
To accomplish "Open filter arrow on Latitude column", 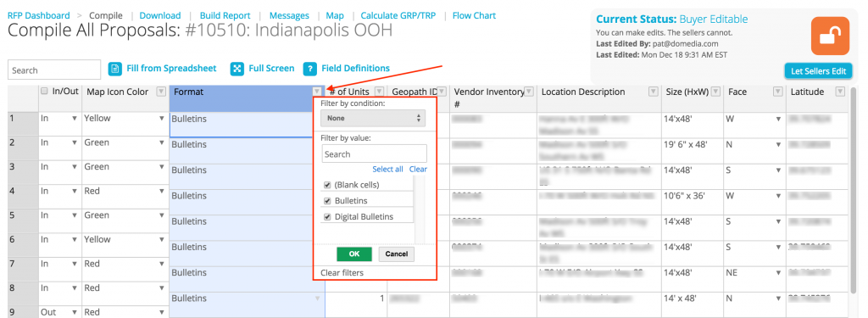I will click(840, 92).
